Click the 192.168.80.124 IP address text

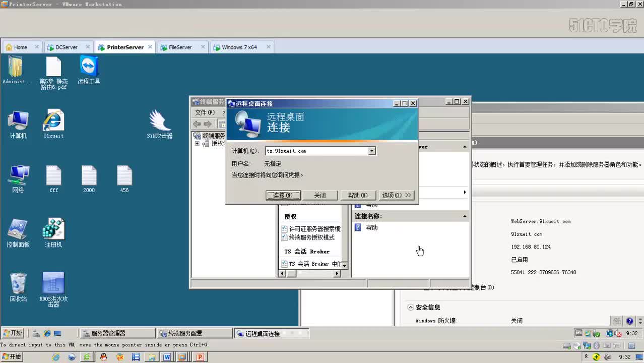pyautogui.click(x=531, y=247)
